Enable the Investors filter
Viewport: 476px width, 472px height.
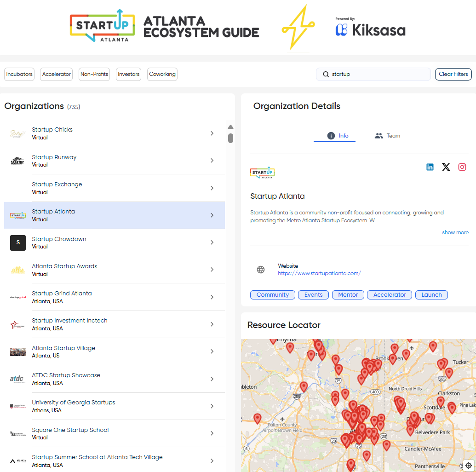tap(128, 74)
